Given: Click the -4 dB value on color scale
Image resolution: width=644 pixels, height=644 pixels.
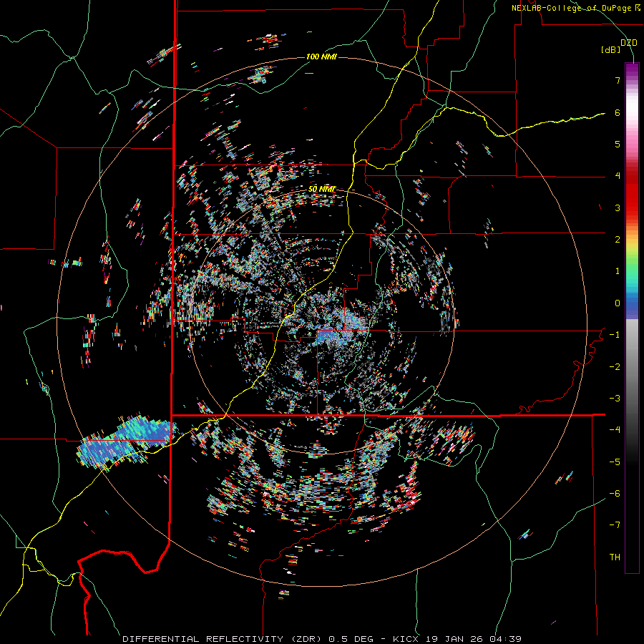Looking at the screenshot, I should 615,430.
